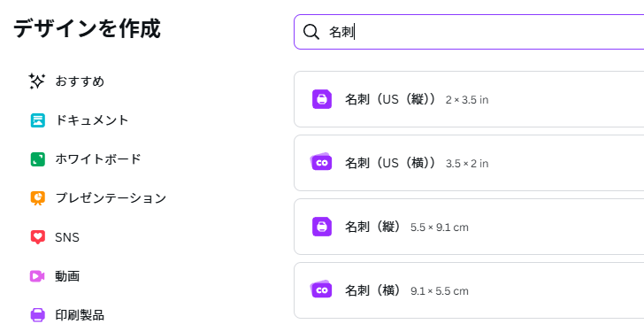The height and width of the screenshot is (324, 644).
Task: Click the icon beside 名刺(横) 9.1 × 5.5 cm
Action: pos(321,290)
